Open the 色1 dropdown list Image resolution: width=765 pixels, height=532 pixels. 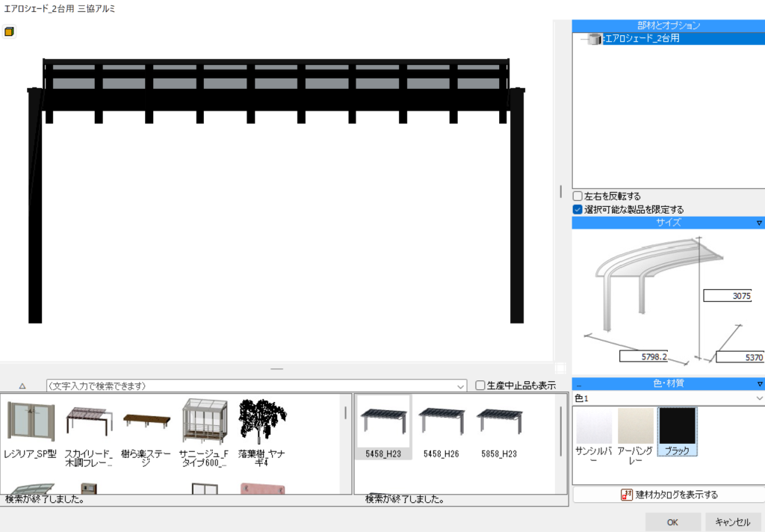759,399
